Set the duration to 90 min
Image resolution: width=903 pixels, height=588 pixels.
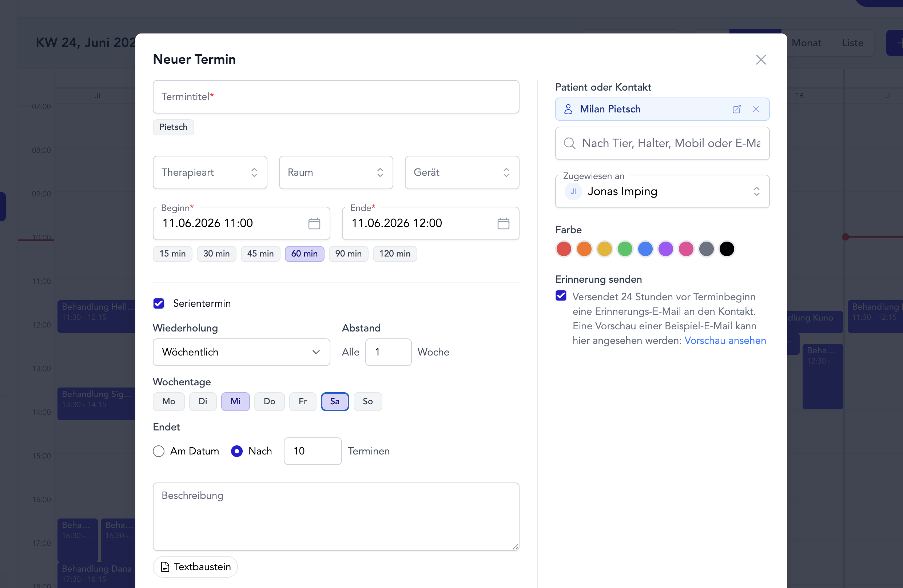point(348,254)
